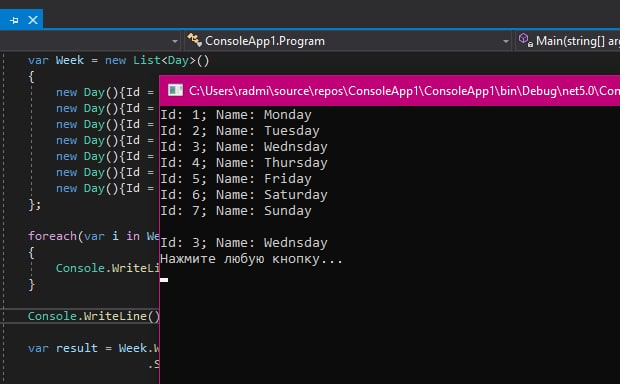This screenshot has height=384, width=620.
Task: Click the Main method cube icon
Action: (x=525, y=40)
